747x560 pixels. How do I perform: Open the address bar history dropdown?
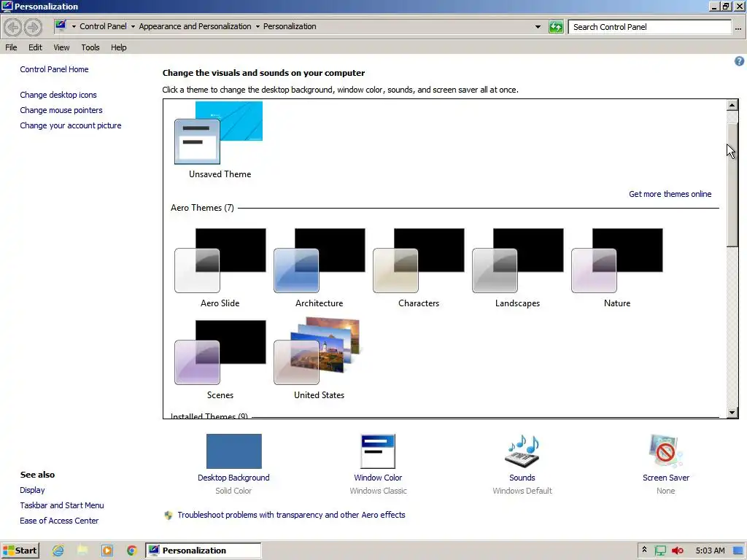(x=538, y=27)
